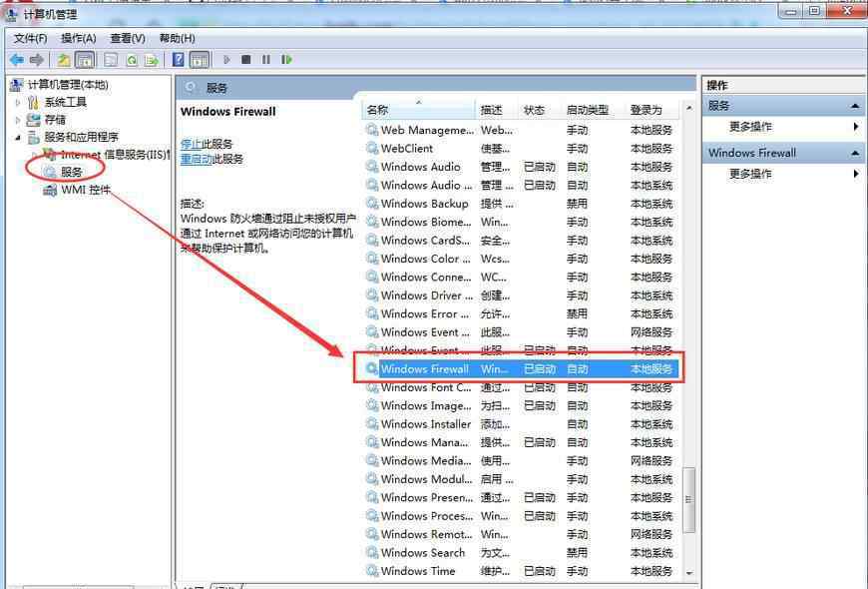This screenshot has height=589, width=868.
Task: Select 系统工具 in the tree
Action: (x=65, y=103)
